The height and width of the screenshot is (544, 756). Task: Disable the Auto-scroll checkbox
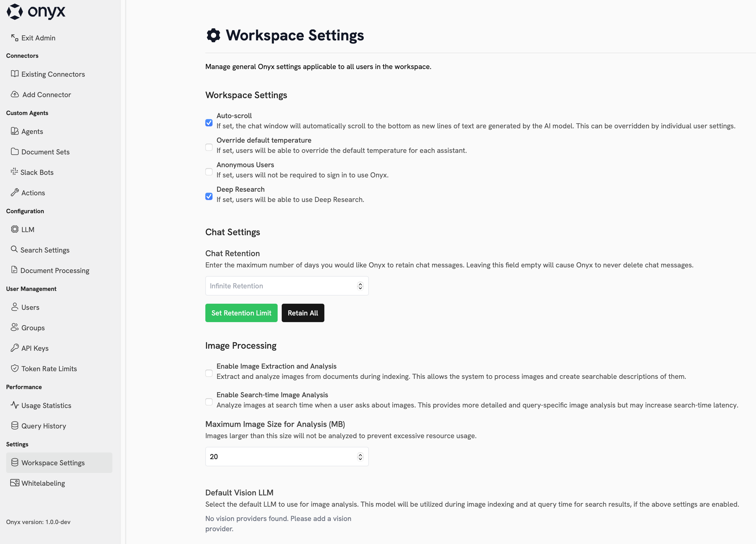point(209,123)
